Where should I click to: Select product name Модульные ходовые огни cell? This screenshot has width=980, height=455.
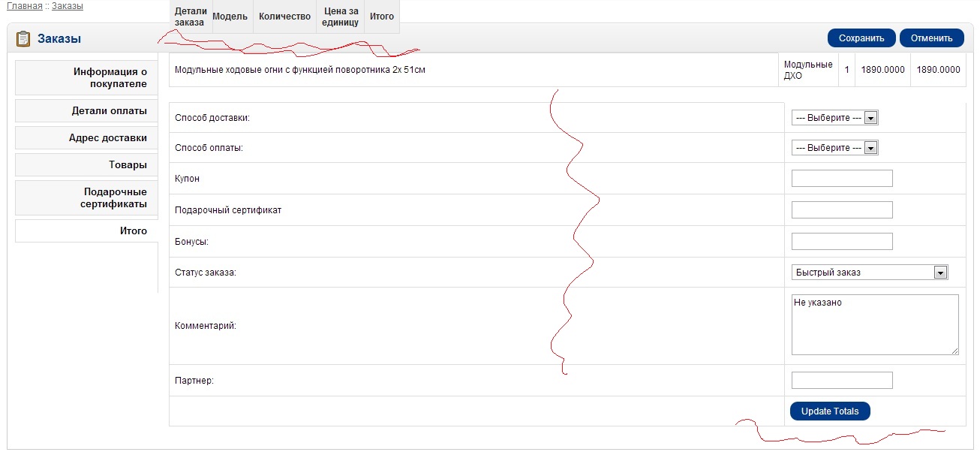tap(473, 70)
